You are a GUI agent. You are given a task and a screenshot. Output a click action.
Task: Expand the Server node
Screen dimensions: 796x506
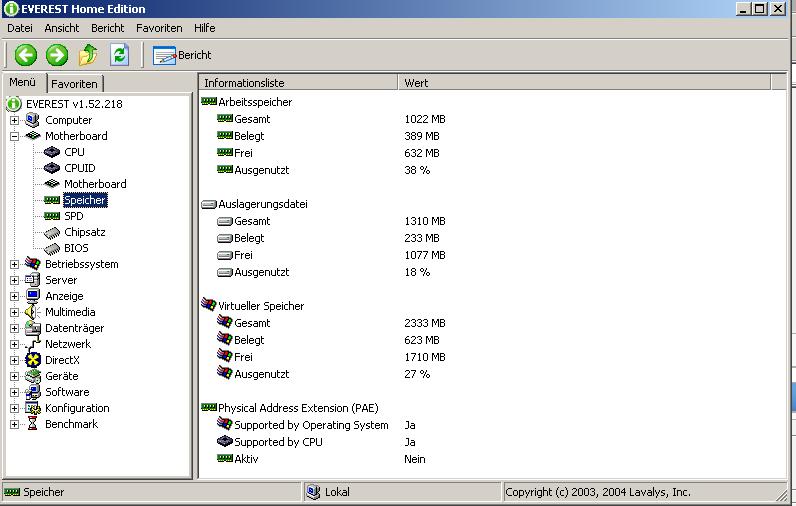[x=14, y=280]
